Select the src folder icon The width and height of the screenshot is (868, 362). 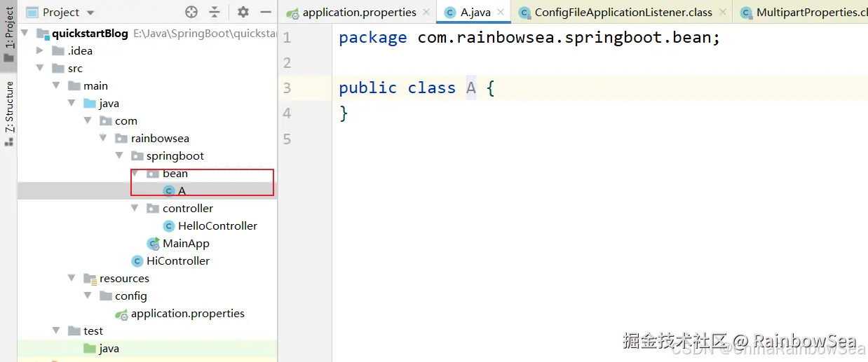click(x=58, y=68)
